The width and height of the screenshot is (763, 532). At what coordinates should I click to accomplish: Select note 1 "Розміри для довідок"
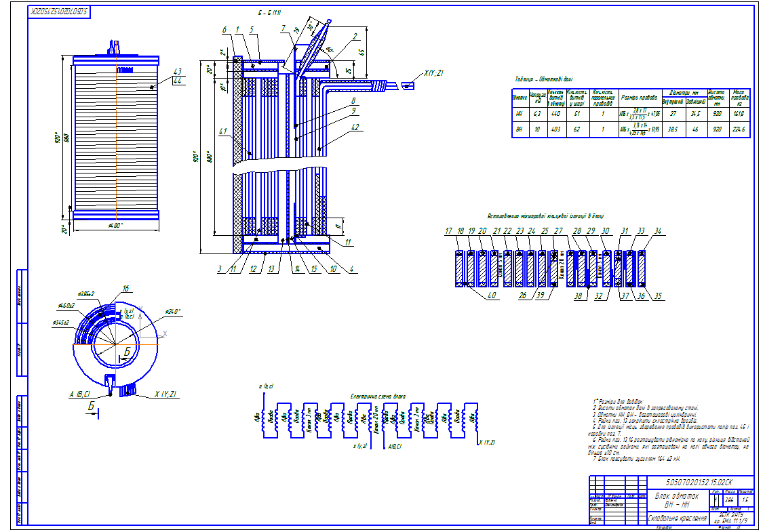pos(619,402)
